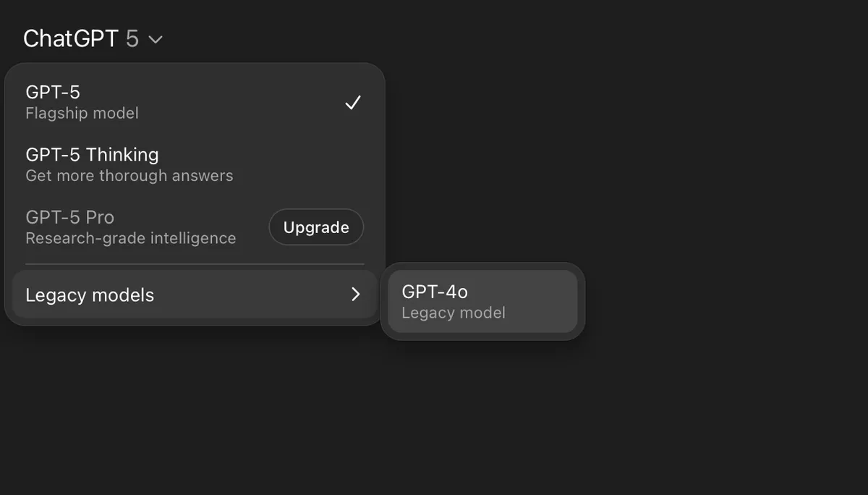Screen dimensions: 868x495
Task: Click the "5" version label in header
Action: click(132, 39)
